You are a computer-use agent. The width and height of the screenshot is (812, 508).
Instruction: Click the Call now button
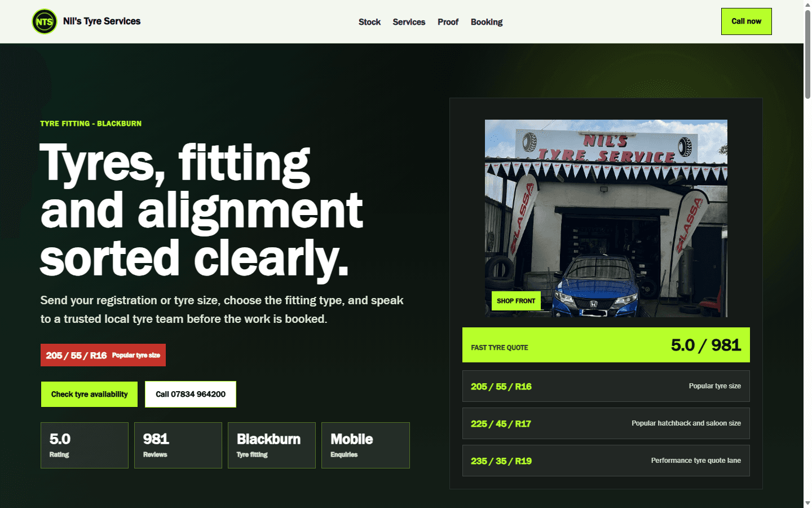point(747,21)
